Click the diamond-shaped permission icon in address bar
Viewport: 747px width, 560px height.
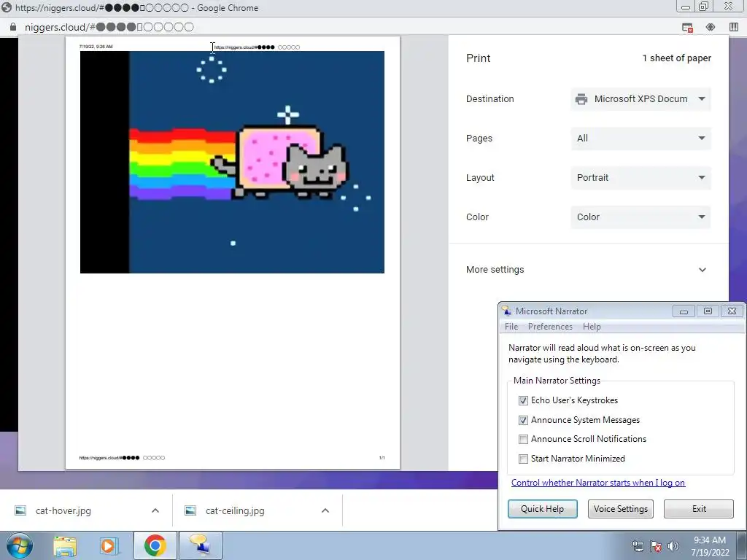coord(711,27)
